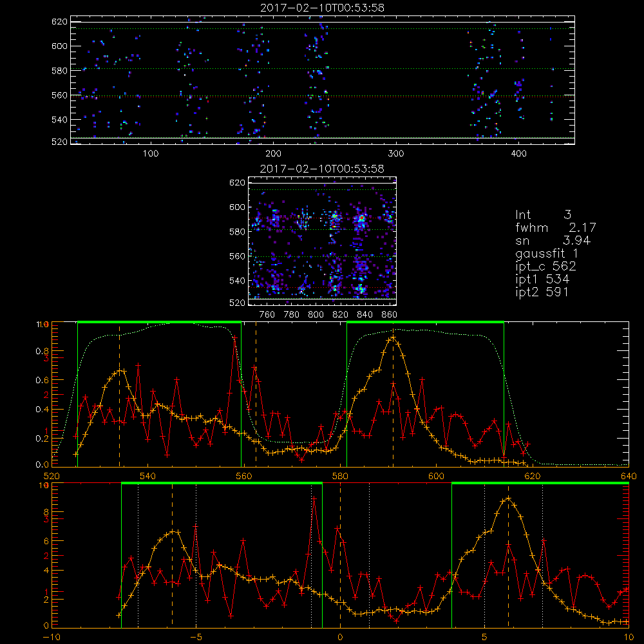Viewport: 644px width, 644px height.
Task: Click the x-axis label 200 of the top image
Action: [x=273, y=154]
